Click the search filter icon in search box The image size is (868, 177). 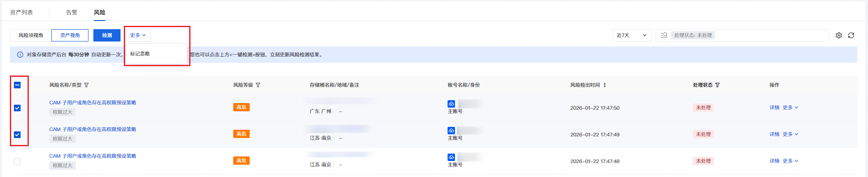click(664, 35)
